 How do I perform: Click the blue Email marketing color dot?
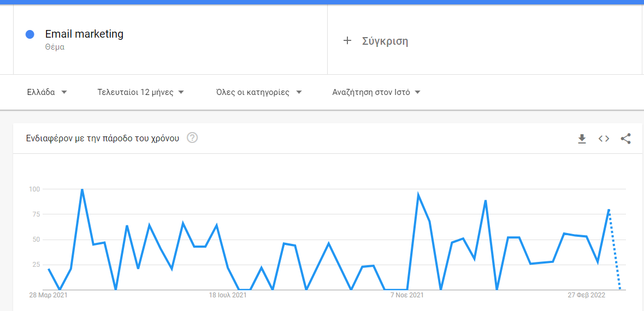pyautogui.click(x=30, y=34)
